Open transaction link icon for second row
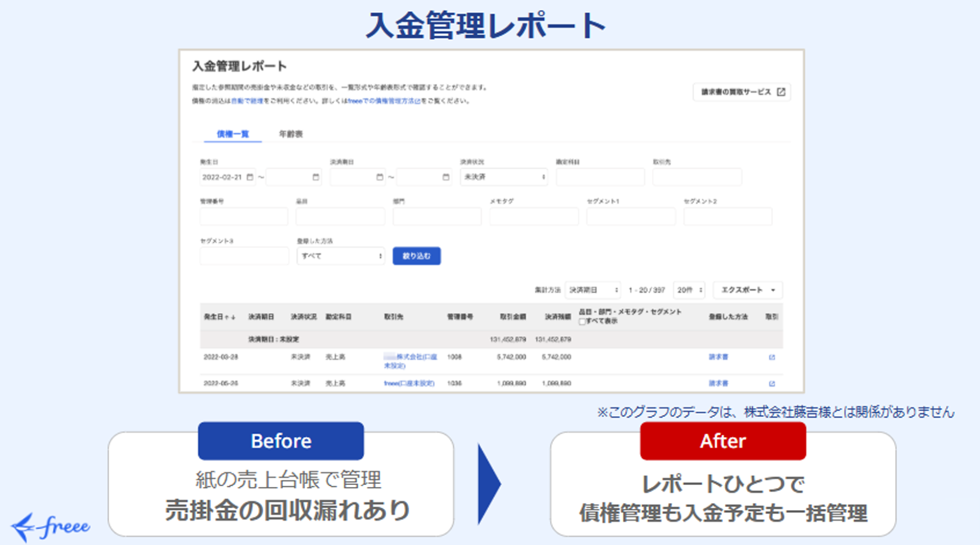 click(x=772, y=383)
